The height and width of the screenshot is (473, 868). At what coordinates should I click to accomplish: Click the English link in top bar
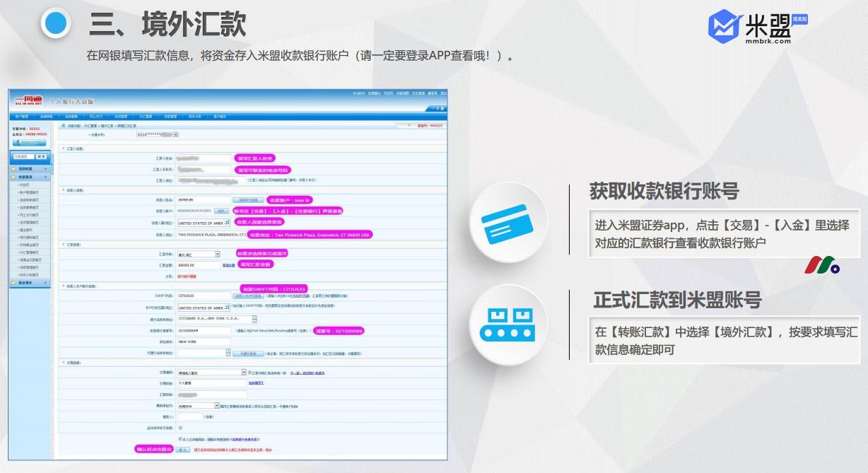click(x=359, y=93)
